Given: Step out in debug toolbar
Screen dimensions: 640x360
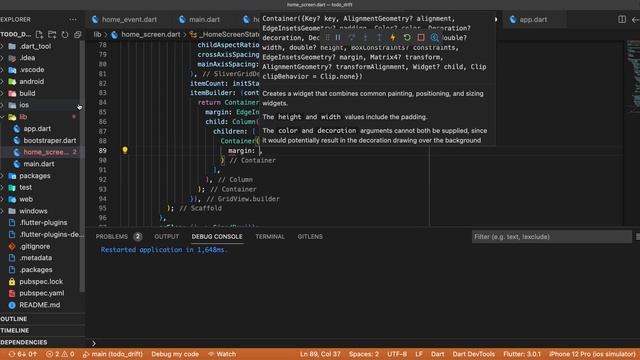Looking at the screenshot, I should pos(379,38).
